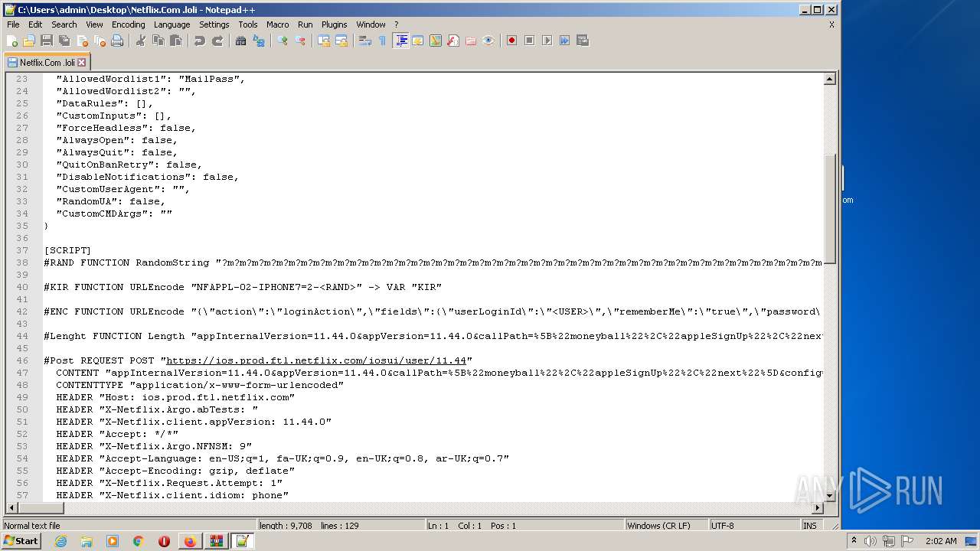Click the Start button on the taskbar
The height and width of the screenshot is (551, 980).
tap(21, 541)
